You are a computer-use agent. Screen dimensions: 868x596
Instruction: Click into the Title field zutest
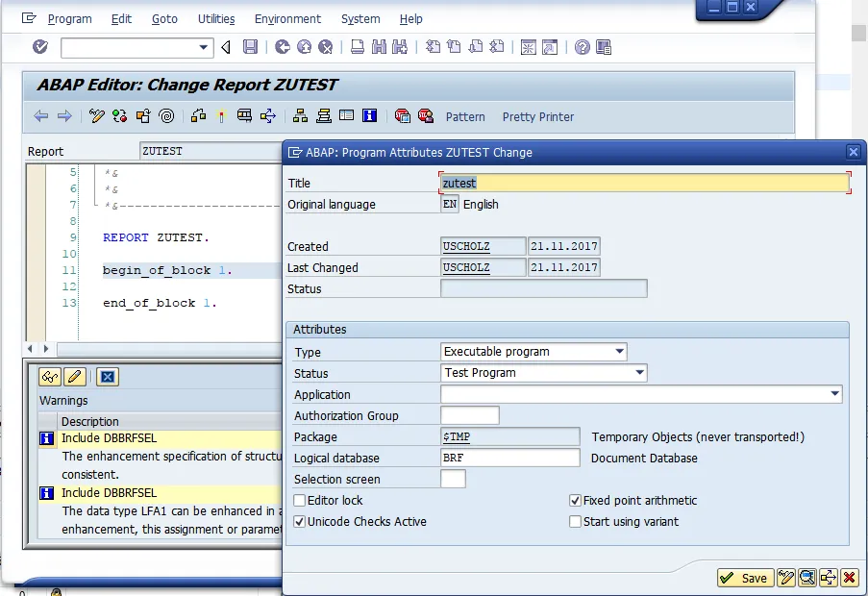[x=644, y=184]
